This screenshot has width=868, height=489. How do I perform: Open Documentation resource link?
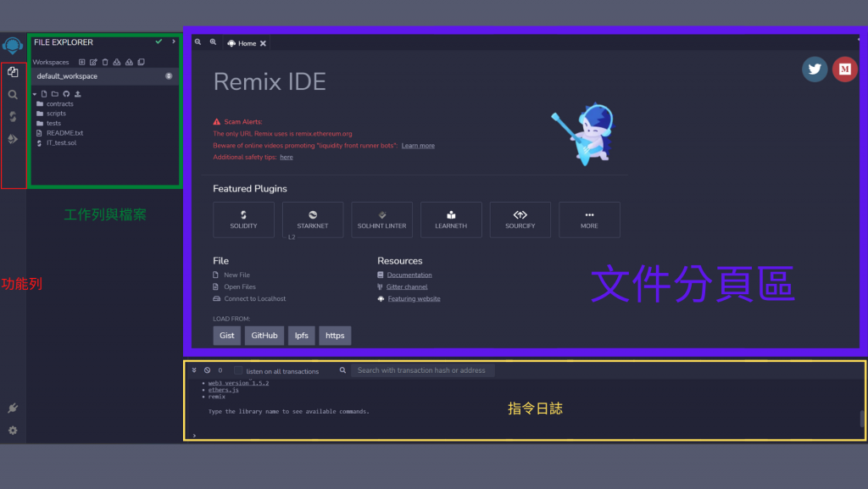409,275
